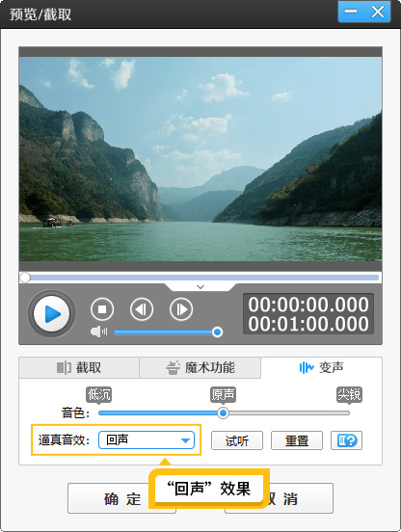
Task: Switch to the 魔术功能 tab
Action: (200, 367)
